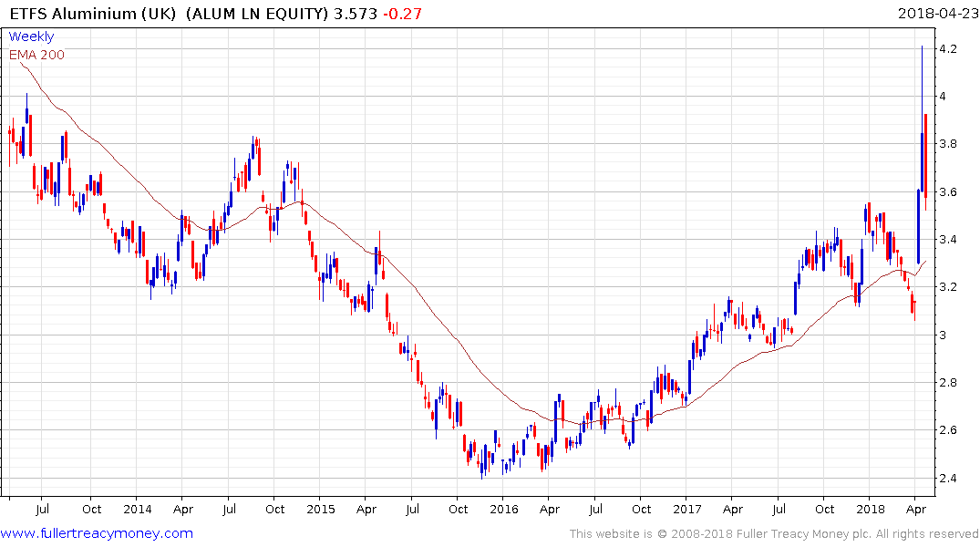Select the 2015 label on time axis

(321, 509)
